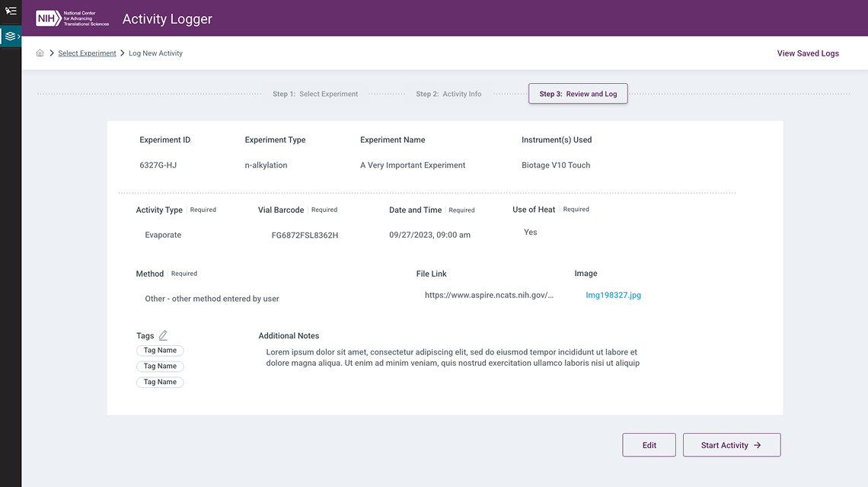Open View Saved Logs
The image size is (868, 487).
coord(807,53)
